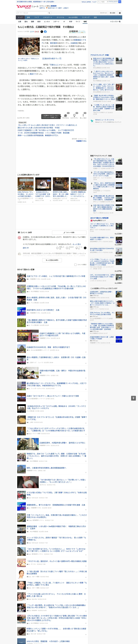Open the article's restaurant photo
138x644 pixels.
29,46
